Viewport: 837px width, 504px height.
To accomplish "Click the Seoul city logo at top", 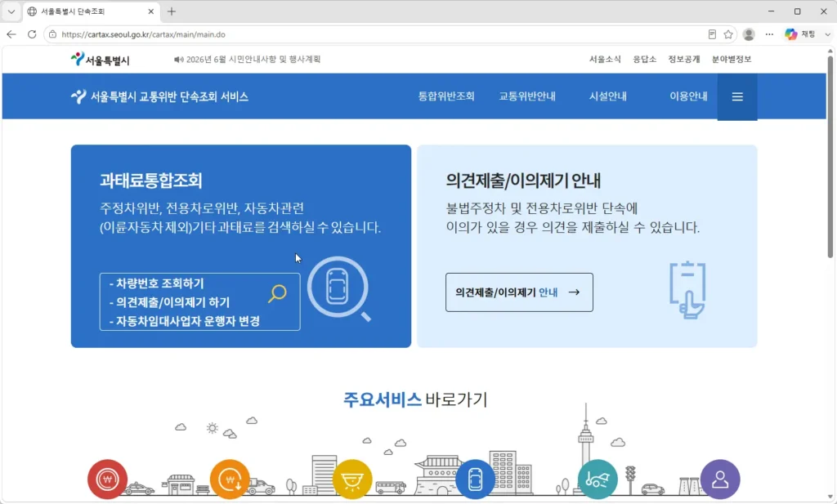I will click(x=101, y=59).
